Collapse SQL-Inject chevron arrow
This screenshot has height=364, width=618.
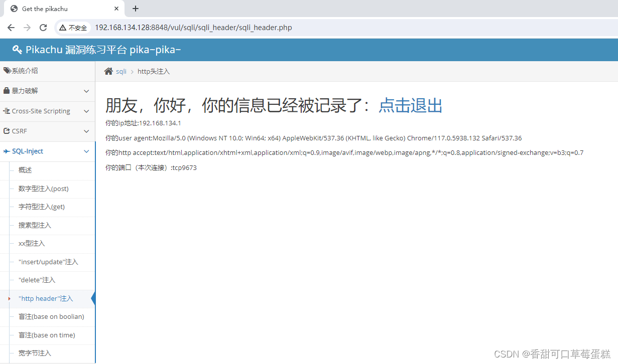(x=86, y=151)
